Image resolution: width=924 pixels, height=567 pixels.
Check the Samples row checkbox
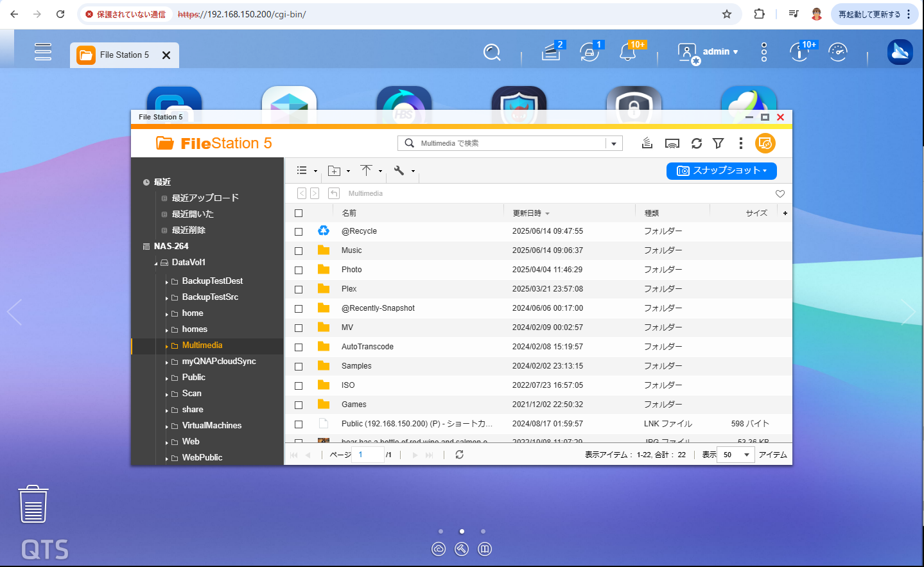pyautogui.click(x=299, y=367)
